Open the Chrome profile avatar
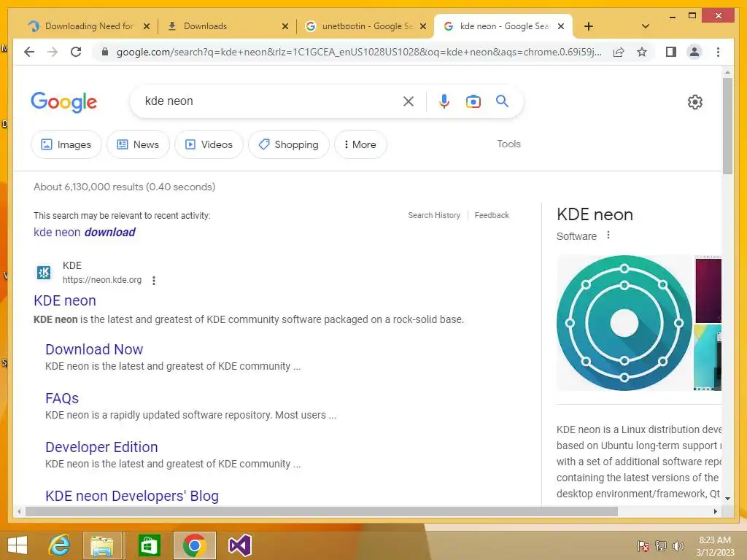Screen dimensions: 747x560 click(694, 52)
